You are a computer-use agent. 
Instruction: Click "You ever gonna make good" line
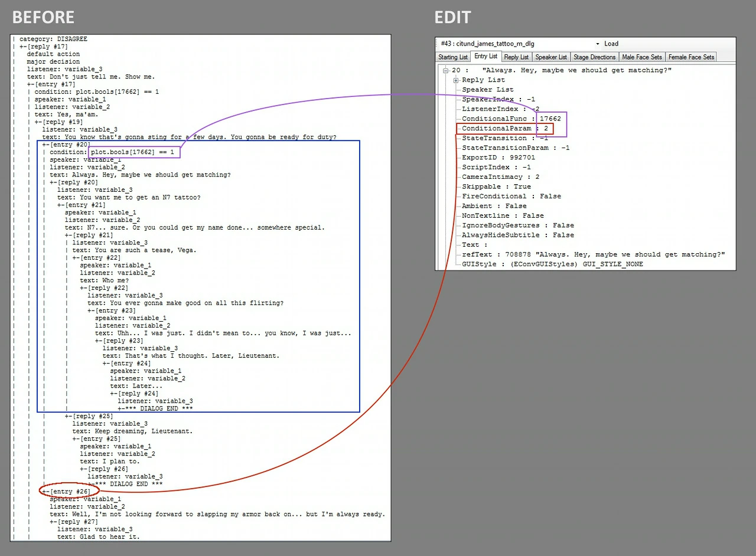point(185,303)
